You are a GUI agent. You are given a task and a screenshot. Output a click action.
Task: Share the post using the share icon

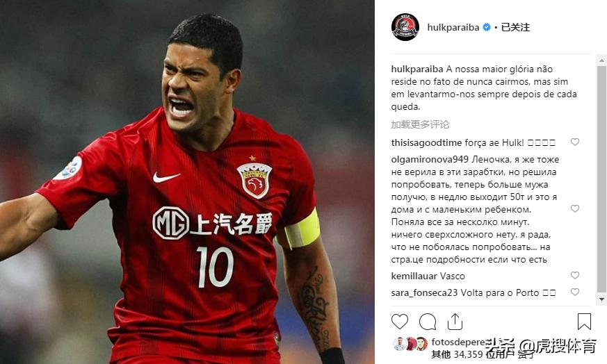[455, 322]
